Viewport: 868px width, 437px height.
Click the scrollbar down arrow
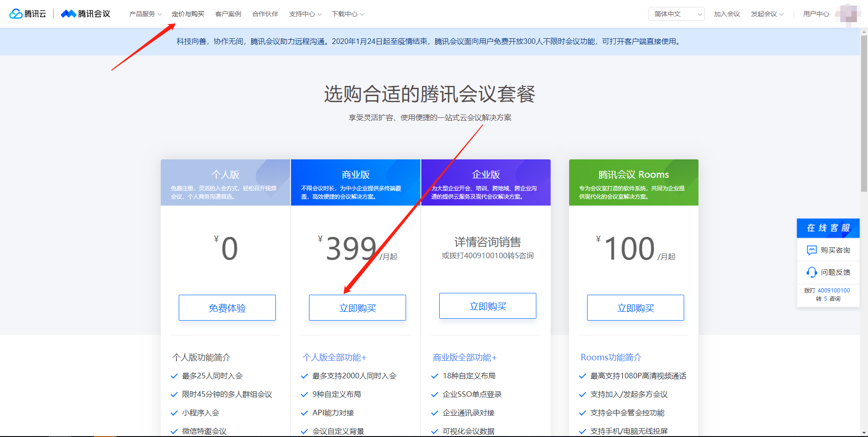tap(864, 433)
